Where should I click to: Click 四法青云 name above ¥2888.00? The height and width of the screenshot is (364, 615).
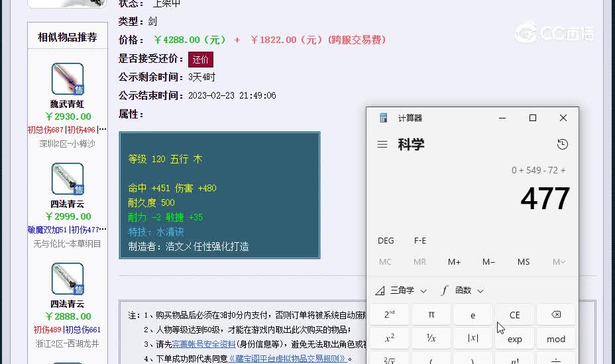tap(67, 304)
